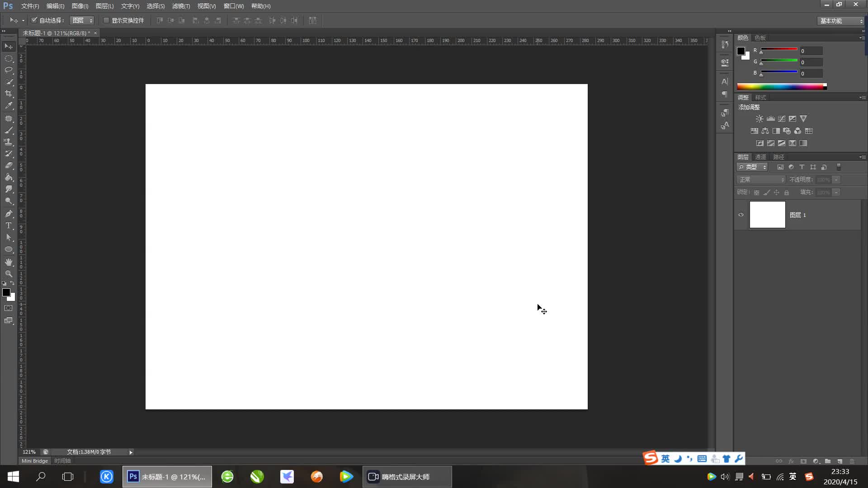Screen dimensions: 868x488
Task: Open the blend mode 正常 dropdown
Action: pyautogui.click(x=761, y=180)
